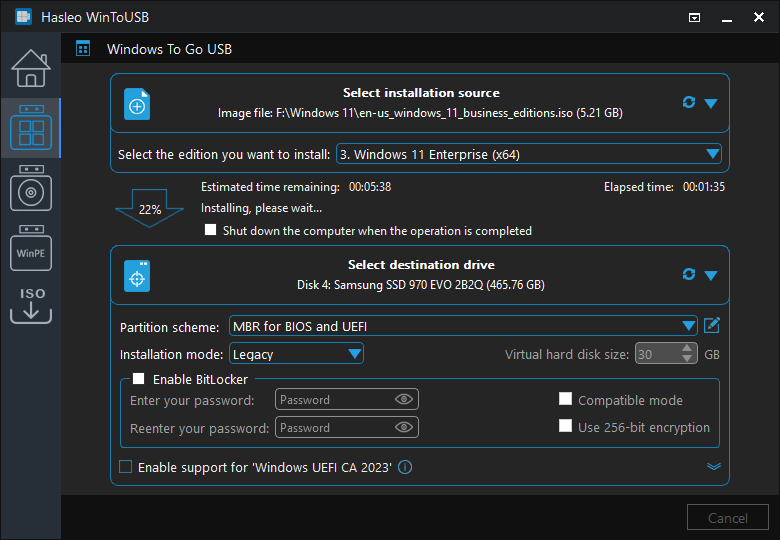The height and width of the screenshot is (540, 780).
Task: Click the Hasleo WinToUSB app logo
Action: [23, 17]
